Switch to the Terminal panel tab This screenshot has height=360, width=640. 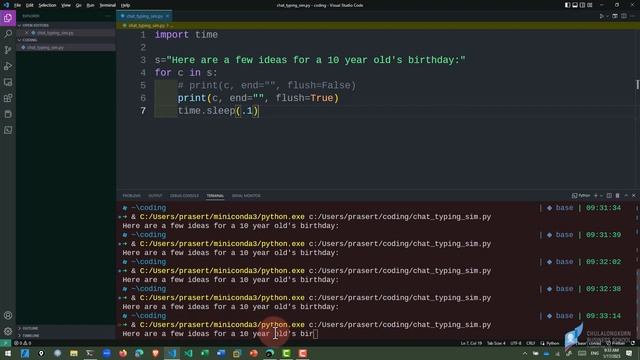point(215,196)
